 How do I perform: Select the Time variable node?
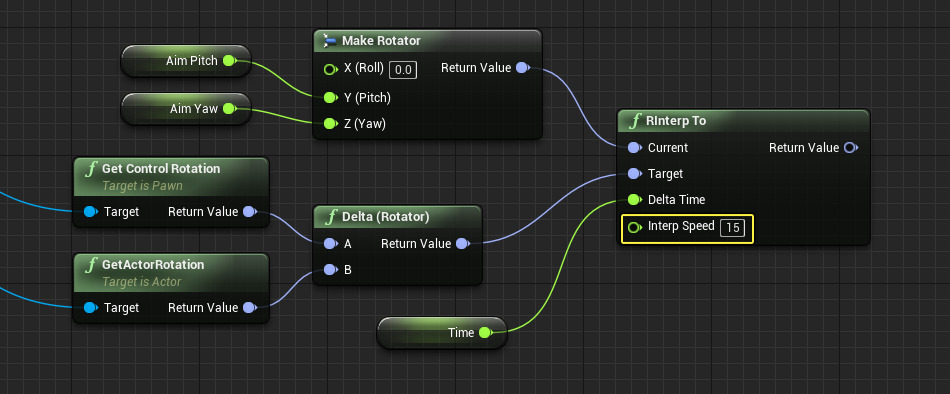[442, 332]
